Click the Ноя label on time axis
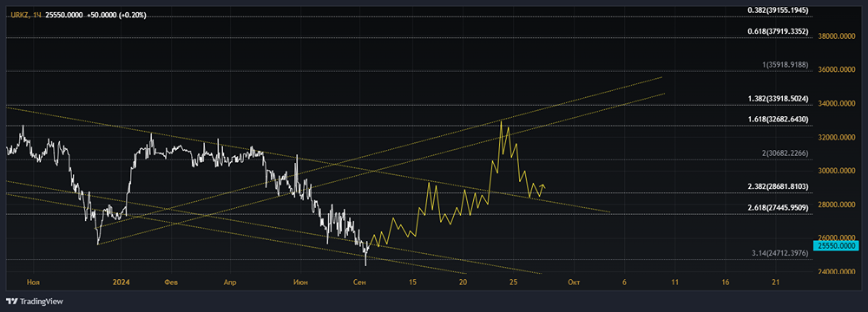The height and width of the screenshot is (312, 868). pyautogui.click(x=33, y=283)
